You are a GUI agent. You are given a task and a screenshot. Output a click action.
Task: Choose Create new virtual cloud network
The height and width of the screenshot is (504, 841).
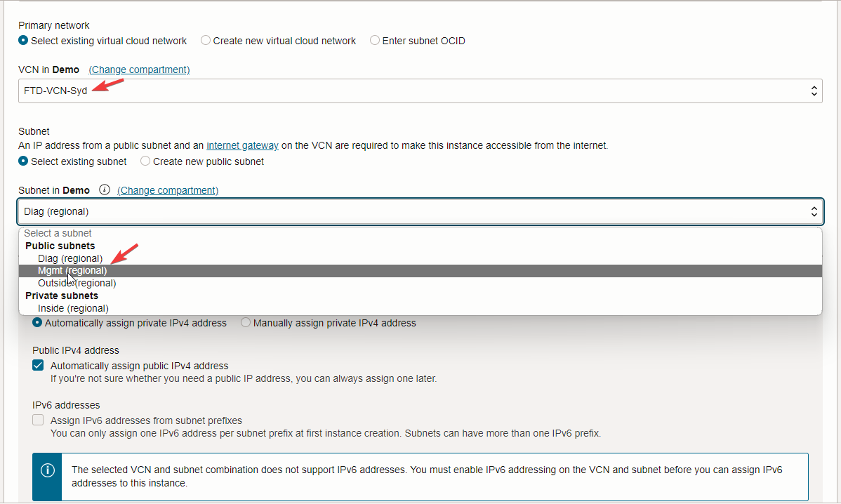point(206,41)
